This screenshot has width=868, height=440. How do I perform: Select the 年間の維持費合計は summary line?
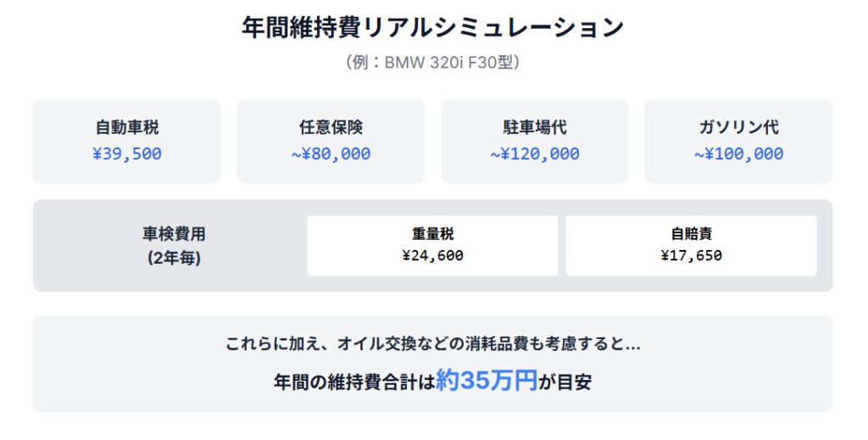(x=432, y=381)
